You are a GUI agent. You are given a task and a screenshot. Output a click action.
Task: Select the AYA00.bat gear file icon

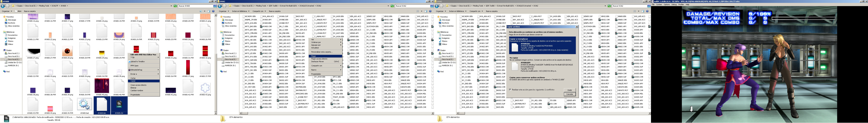[x=85, y=104]
